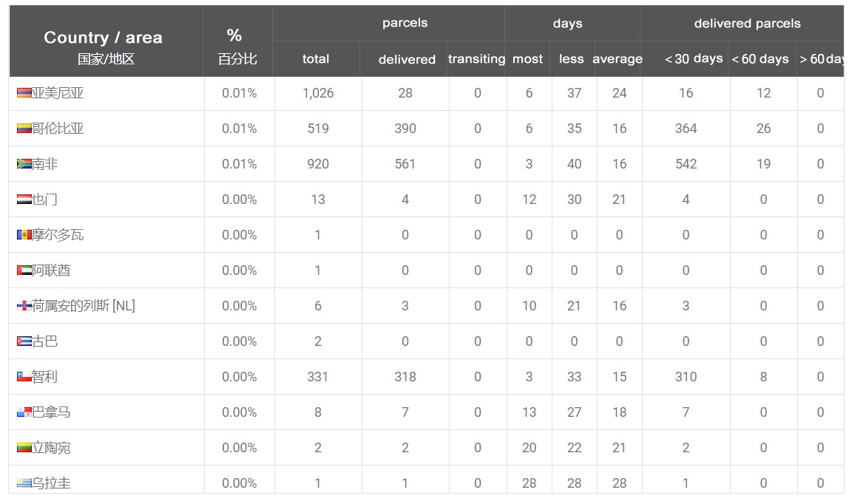The height and width of the screenshot is (504, 849).
Task: Click the Cuba flag icon
Action: (24, 341)
